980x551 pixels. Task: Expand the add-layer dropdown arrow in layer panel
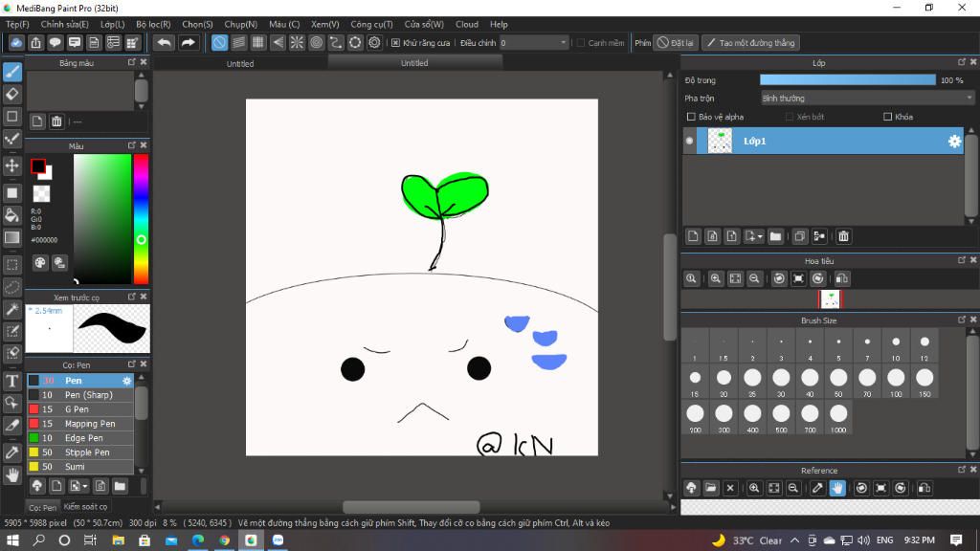(760, 237)
